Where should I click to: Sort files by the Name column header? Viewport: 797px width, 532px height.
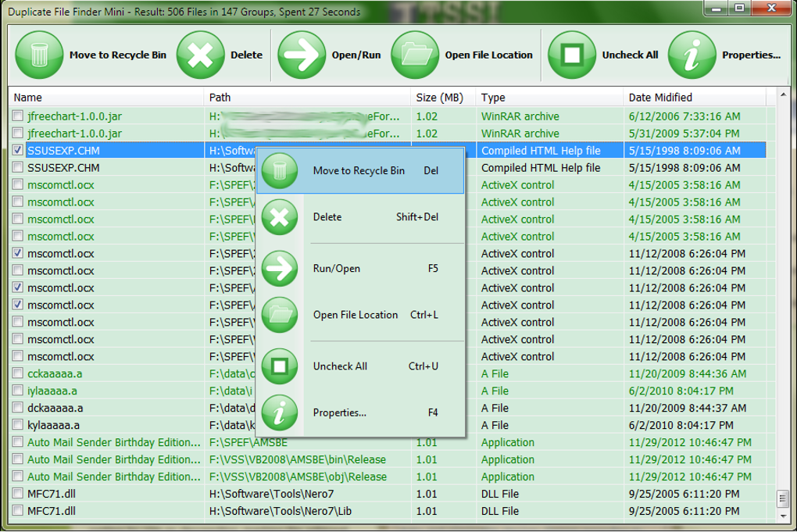[28, 98]
